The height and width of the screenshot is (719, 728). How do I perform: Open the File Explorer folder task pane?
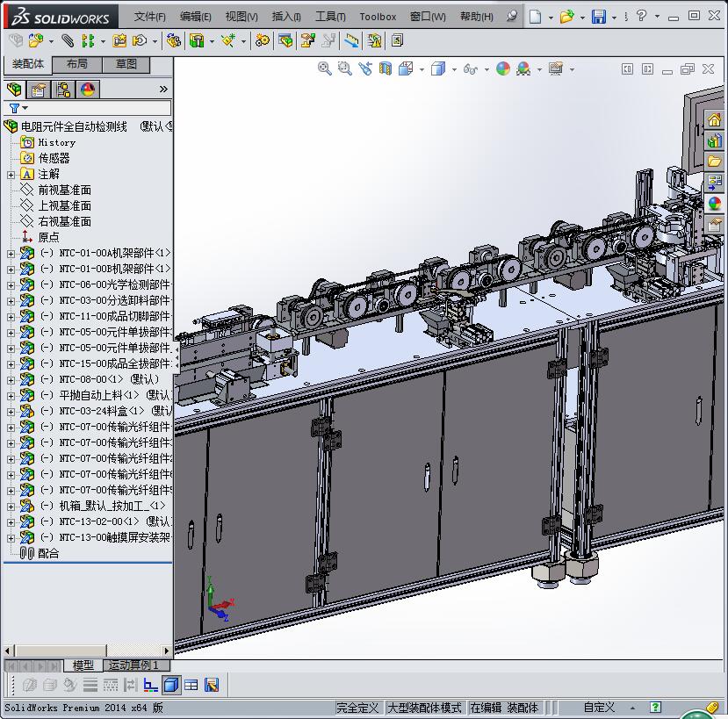pyautogui.click(x=714, y=162)
